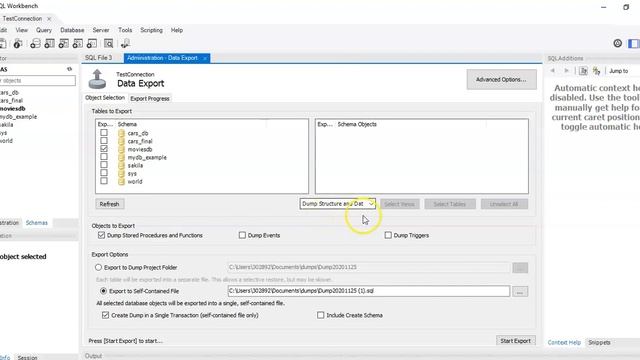Switch to the Session tab
Viewport: 640px width, 360px height.
coord(27,357)
